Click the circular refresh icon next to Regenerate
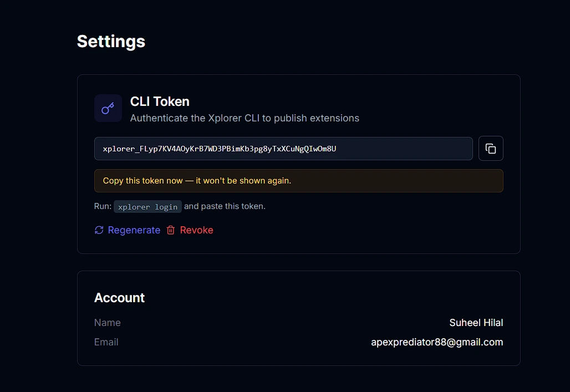Screen dimensions: 570x392 pyautogui.click(x=99, y=230)
